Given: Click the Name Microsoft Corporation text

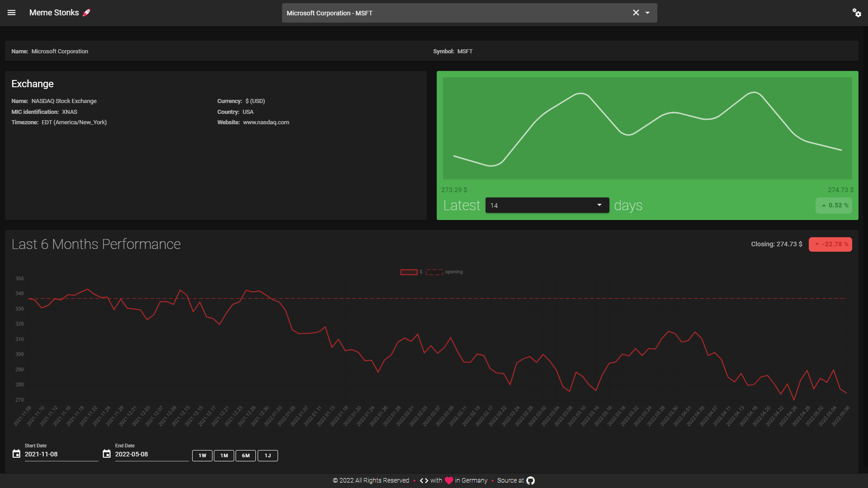Looking at the screenshot, I should click(x=50, y=52).
